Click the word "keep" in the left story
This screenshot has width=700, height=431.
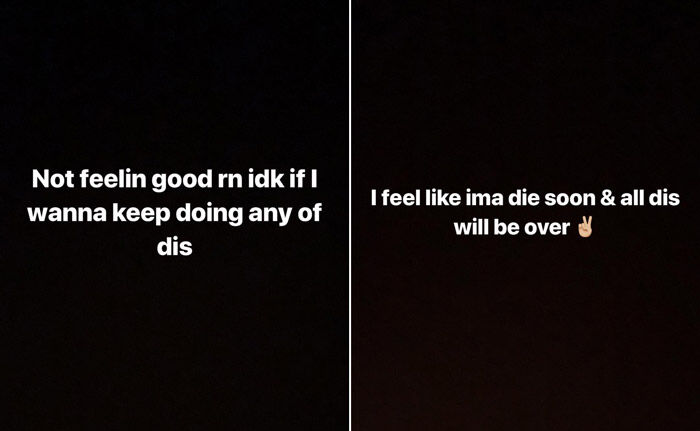141,214
